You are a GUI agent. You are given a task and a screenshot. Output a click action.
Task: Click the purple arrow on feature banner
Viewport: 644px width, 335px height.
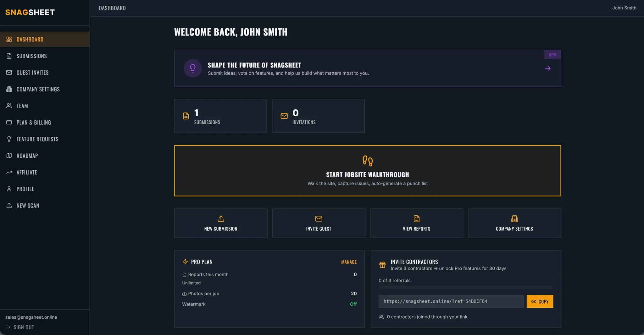click(x=548, y=69)
